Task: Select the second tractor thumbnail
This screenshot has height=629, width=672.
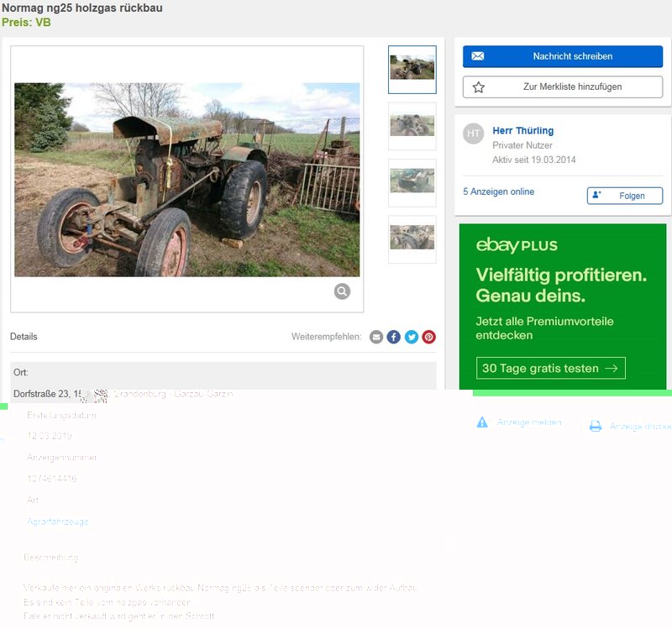Action: point(412,126)
